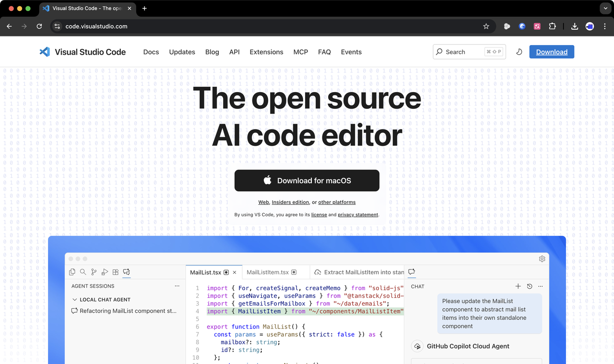614x364 pixels.
Task: Open the MCP navigation link
Action: click(301, 52)
